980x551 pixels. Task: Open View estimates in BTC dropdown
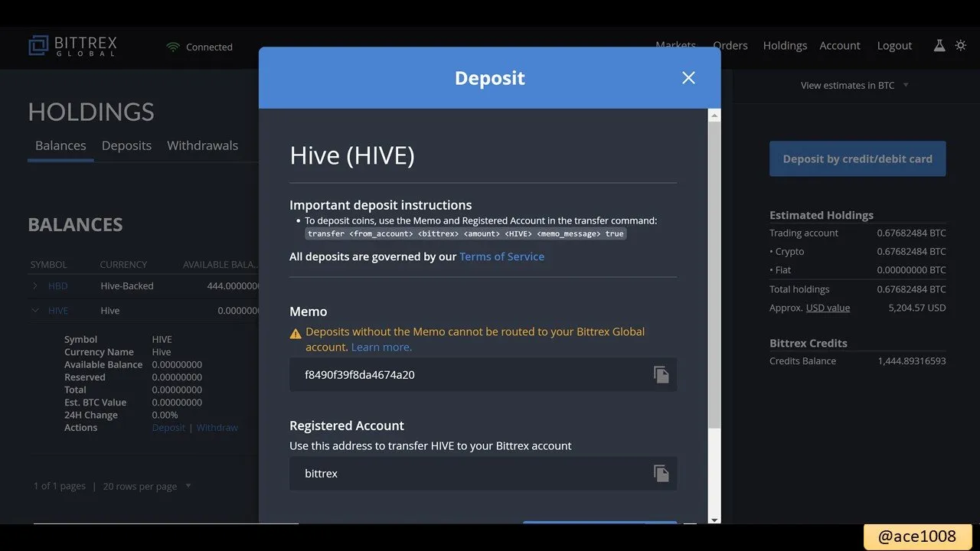click(854, 85)
